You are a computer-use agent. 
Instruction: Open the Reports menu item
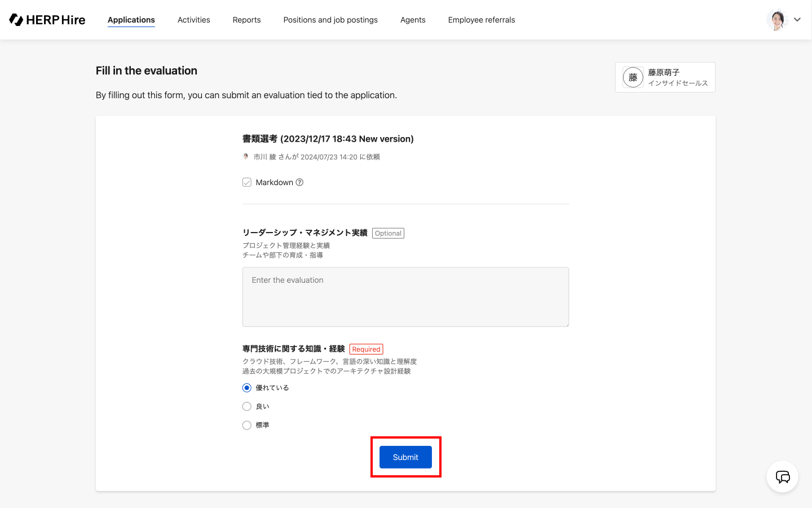[x=247, y=20]
